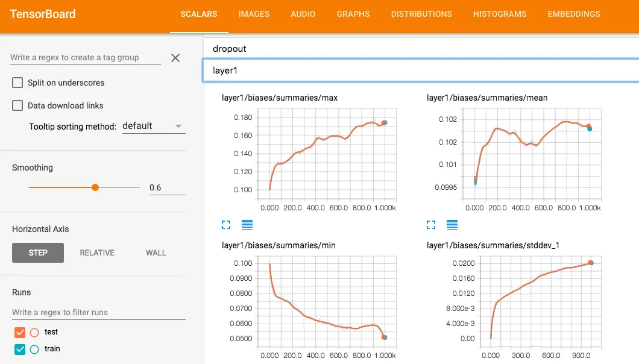Select RELATIVE horizontal axis button

click(97, 253)
